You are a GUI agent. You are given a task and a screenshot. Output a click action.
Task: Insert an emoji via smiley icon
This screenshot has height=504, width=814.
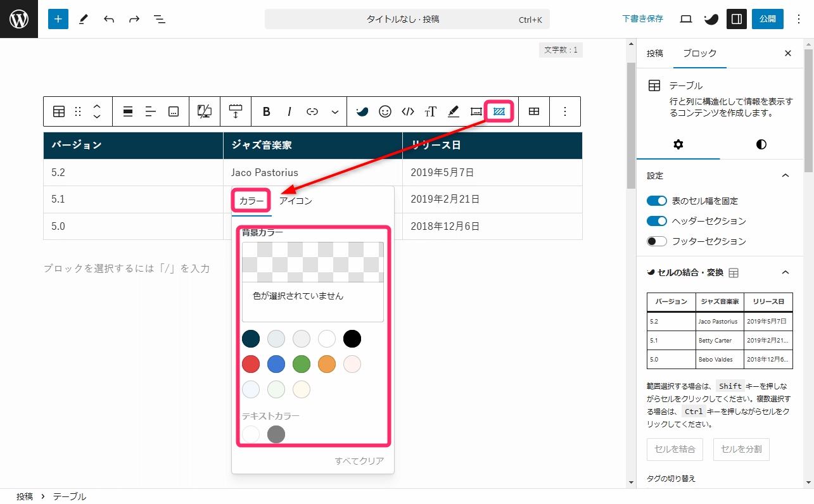click(385, 111)
